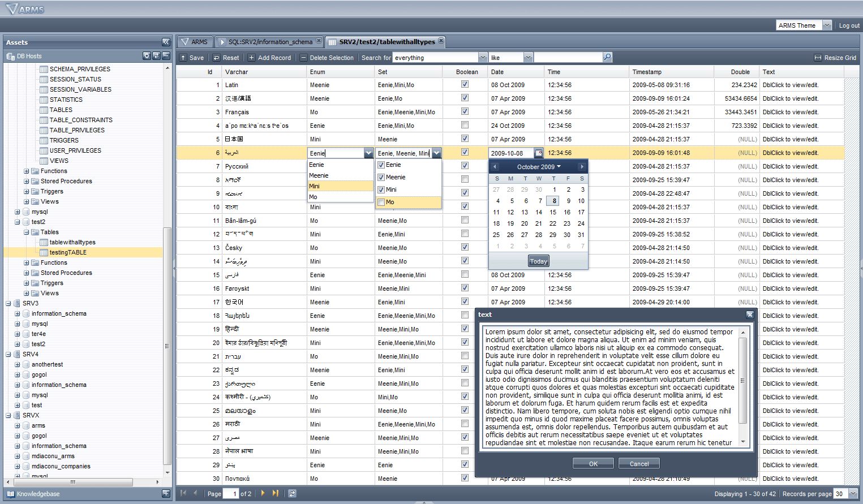The width and height of the screenshot is (863, 504).
Task: Click the search magnifier icon in toolbar
Action: (x=607, y=57)
